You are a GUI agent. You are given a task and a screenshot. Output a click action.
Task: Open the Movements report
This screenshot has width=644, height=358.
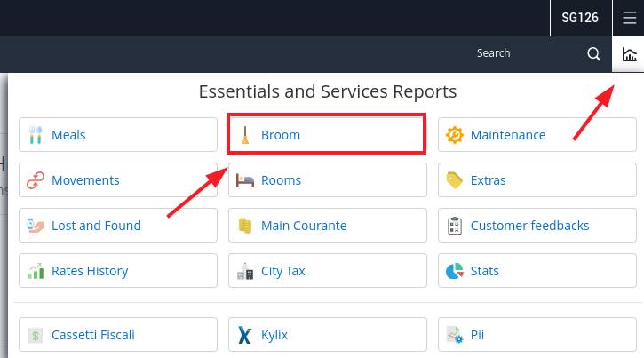[118, 180]
